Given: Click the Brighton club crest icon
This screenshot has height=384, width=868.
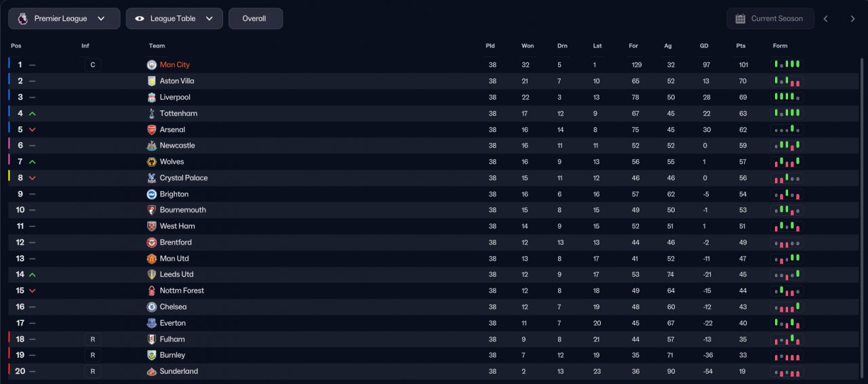Looking at the screenshot, I should pyautogui.click(x=152, y=194).
